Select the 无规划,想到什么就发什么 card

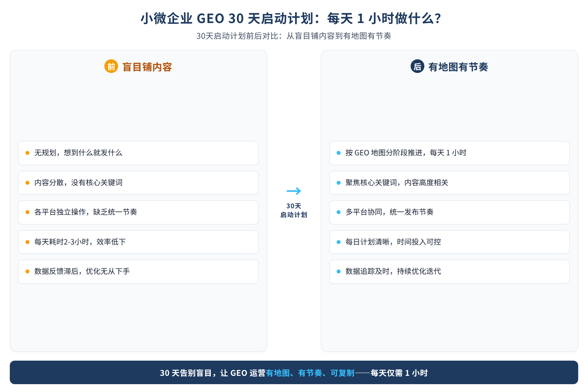click(x=138, y=153)
